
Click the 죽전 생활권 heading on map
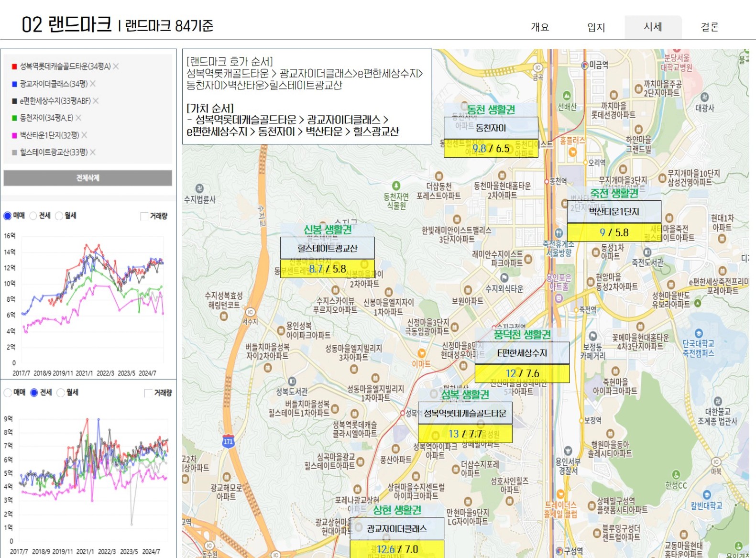point(614,193)
